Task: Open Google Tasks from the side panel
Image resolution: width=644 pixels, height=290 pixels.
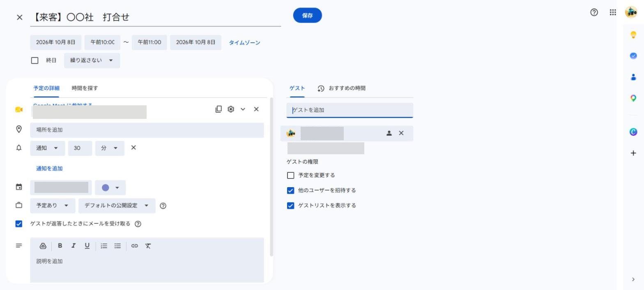Action: click(x=633, y=56)
